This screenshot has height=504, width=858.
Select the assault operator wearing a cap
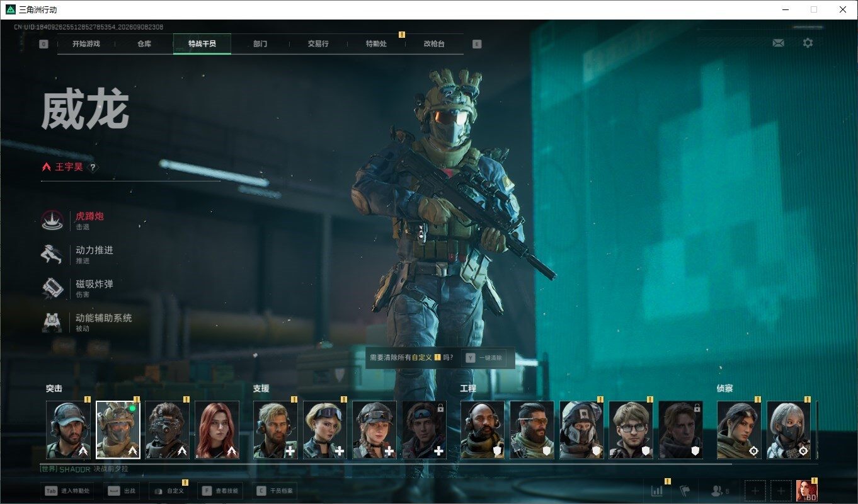pos(69,430)
